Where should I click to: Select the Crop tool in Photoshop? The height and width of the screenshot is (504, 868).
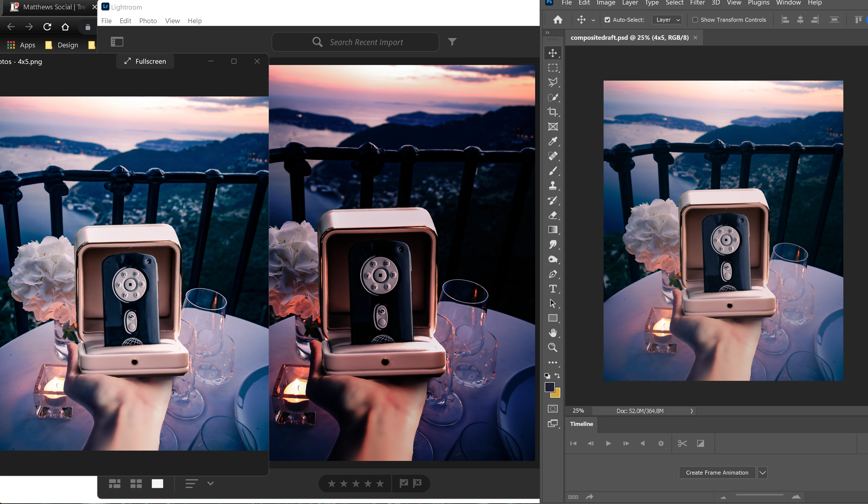553,112
